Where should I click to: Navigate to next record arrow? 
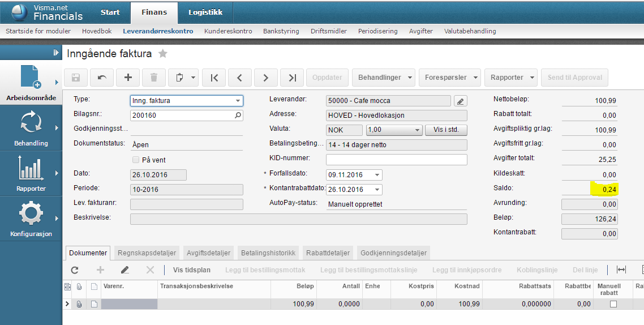(266, 78)
